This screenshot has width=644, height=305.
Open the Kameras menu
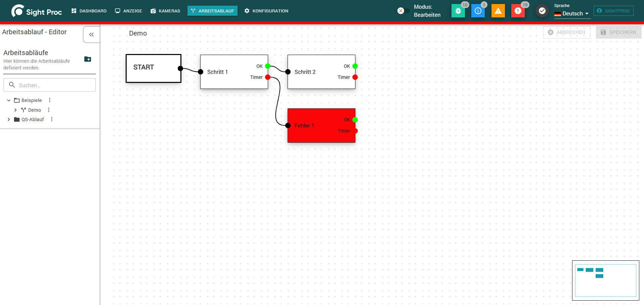point(165,11)
